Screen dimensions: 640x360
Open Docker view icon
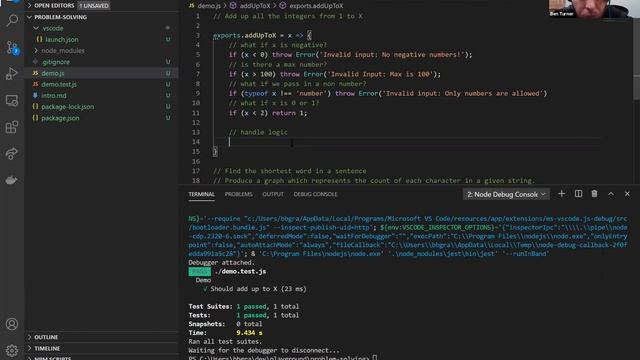click(x=12, y=180)
